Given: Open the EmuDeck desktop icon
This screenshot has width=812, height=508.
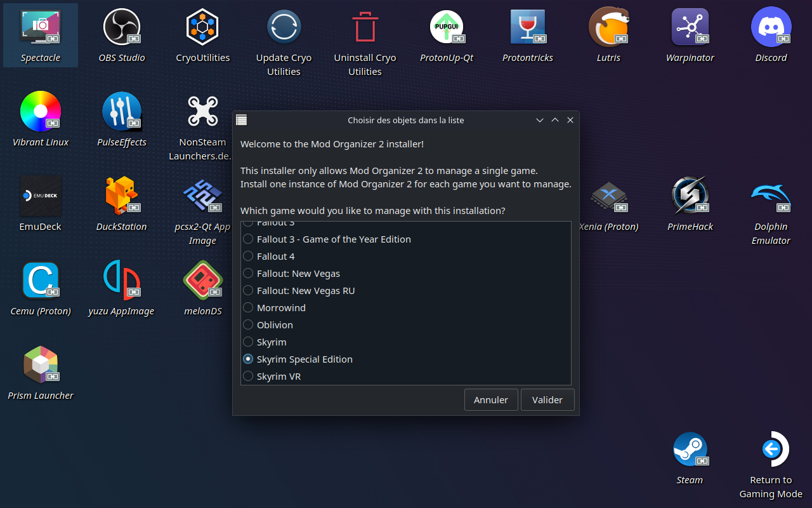Looking at the screenshot, I should (41, 196).
